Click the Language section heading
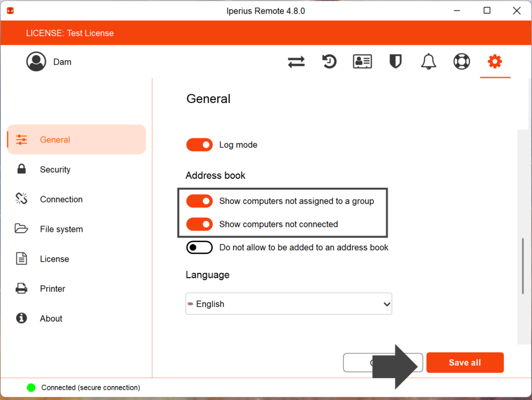Image resolution: width=532 pixels, height=400 pixels. click(208, 275)
